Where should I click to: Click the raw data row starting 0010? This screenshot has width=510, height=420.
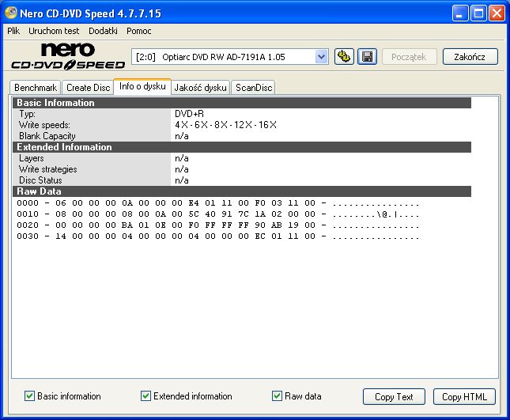coord(218,214)
